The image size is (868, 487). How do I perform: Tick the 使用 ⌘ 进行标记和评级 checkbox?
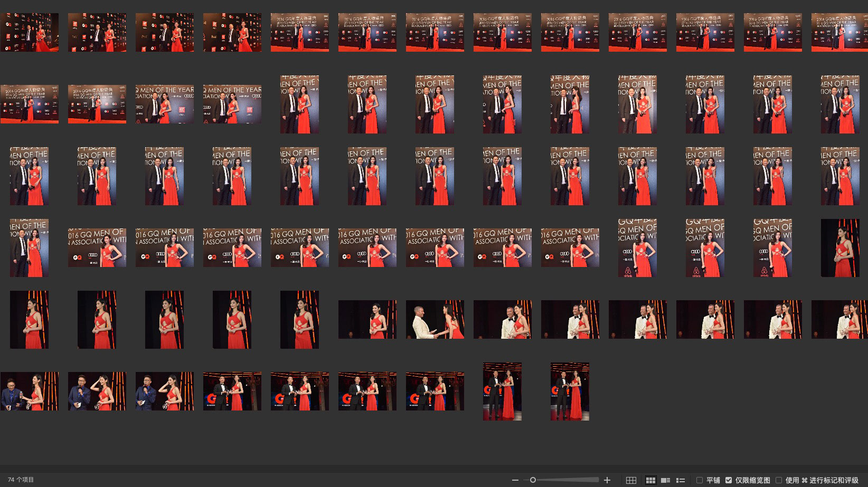click(x=779, y=480)
